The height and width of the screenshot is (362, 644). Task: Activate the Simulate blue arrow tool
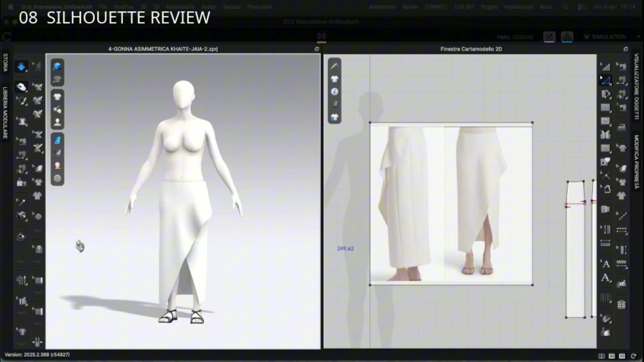(x=21, y=67)
